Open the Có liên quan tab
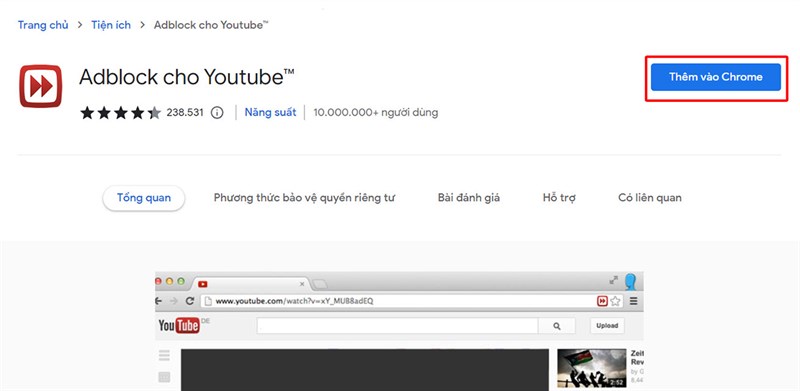 pyautogui.click(x=649, y=198)
